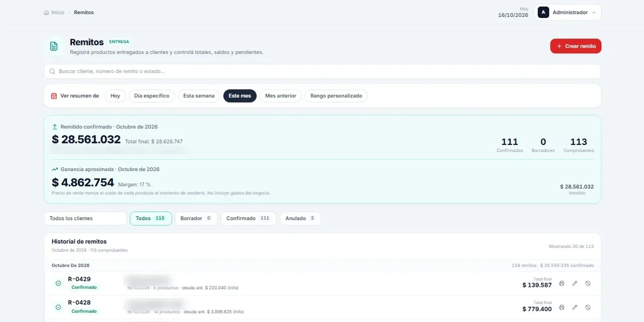Select the Mes anterior summary filter
This screenshot has height=322, width=644.
click(x=281, y=96)
